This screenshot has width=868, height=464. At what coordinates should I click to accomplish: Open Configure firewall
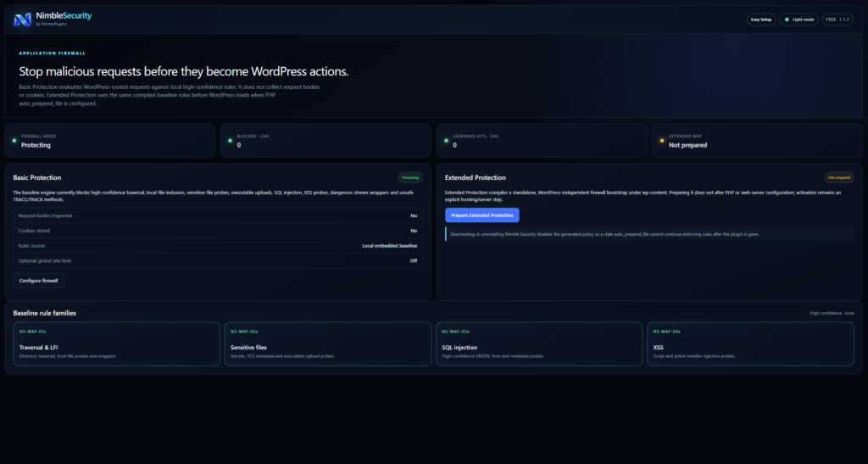click(x=38, y=281)
